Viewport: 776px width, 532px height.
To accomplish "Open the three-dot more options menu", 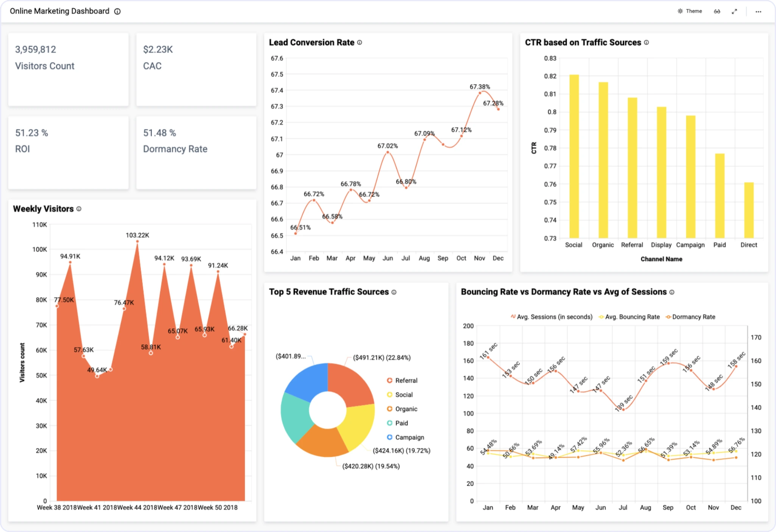I will 758,11.
